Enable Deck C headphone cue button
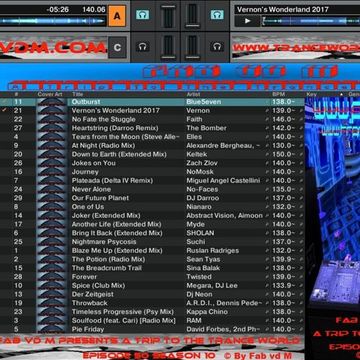The width and height of the screenshot is (360, 360). [x=143, y=46]
